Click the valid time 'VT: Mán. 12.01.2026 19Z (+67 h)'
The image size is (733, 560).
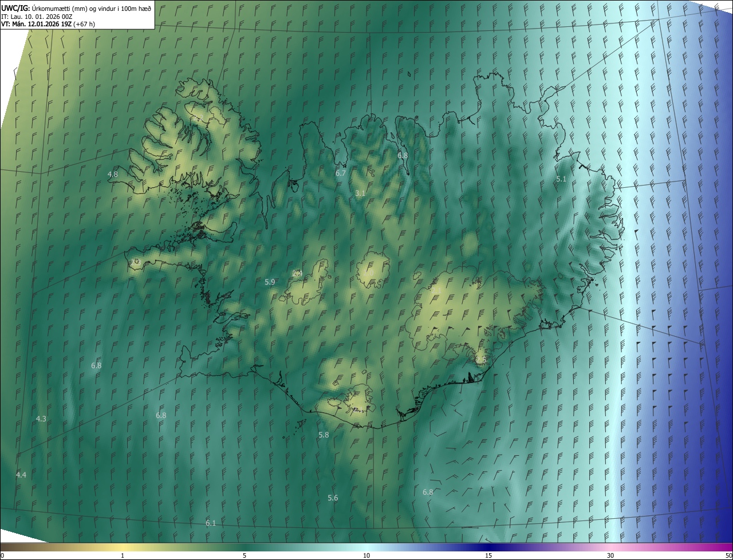(48, 24)
